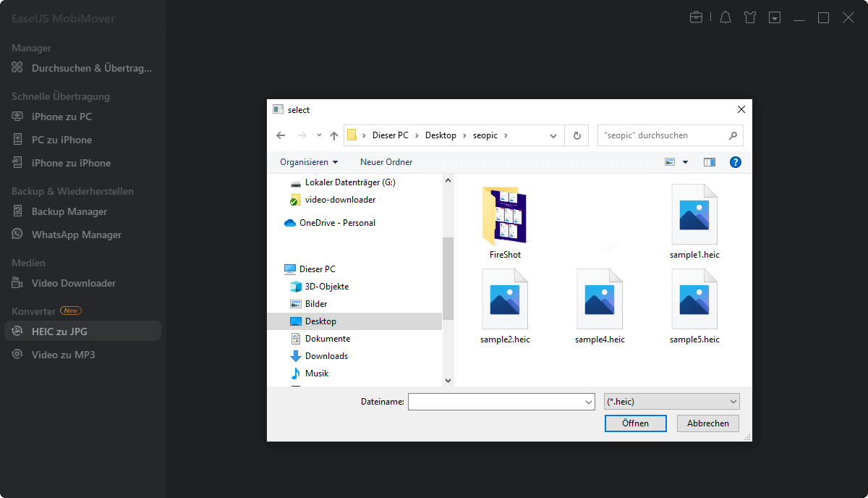Open the view options dropdown arrow
The width and height of the screenshot is (868, 498).
click(x=685, y=162)
